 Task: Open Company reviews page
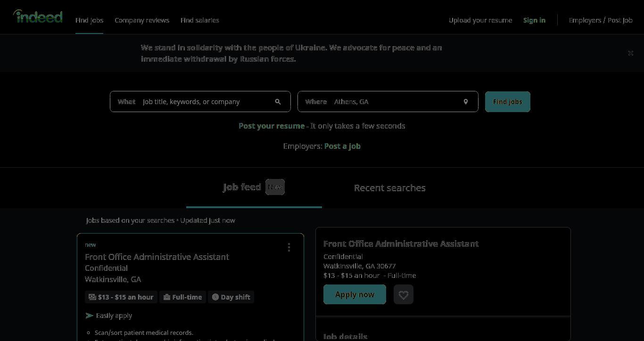point(142,20)
